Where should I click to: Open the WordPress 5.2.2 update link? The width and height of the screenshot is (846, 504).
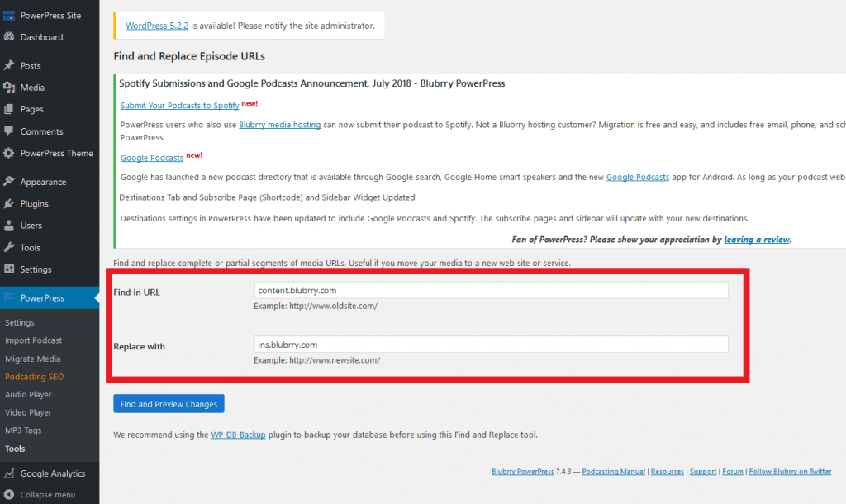click(x=157, y=26)
